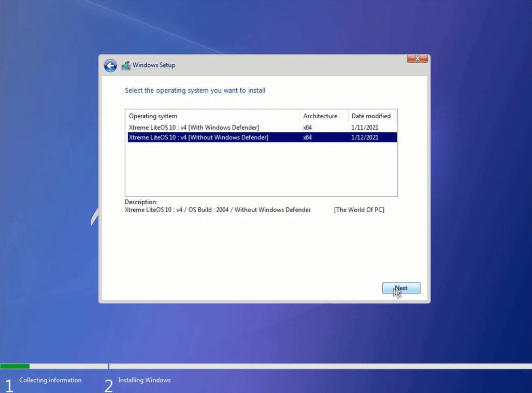Click the Collecting information step label
Screen dimensions: 532x393
tap(50, 380)
